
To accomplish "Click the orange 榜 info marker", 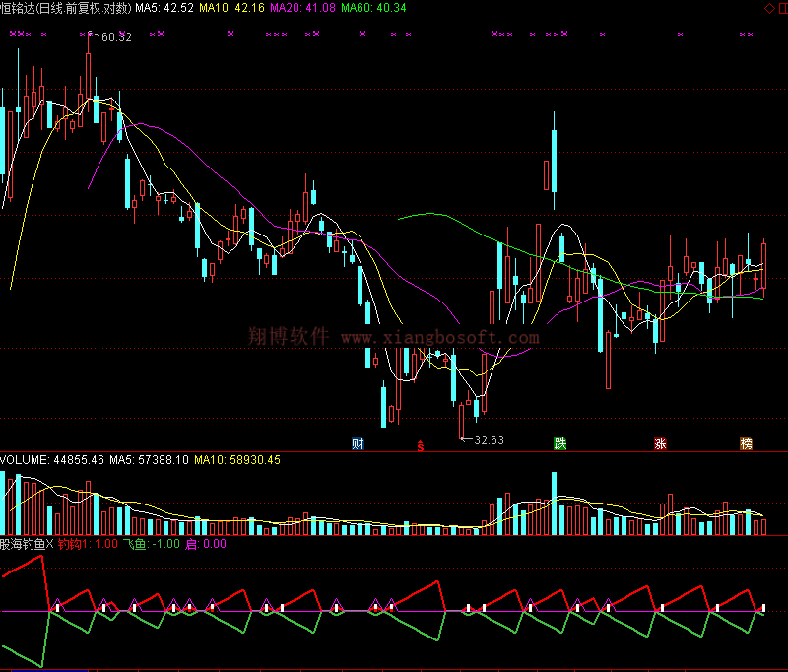I will (747, 443).
